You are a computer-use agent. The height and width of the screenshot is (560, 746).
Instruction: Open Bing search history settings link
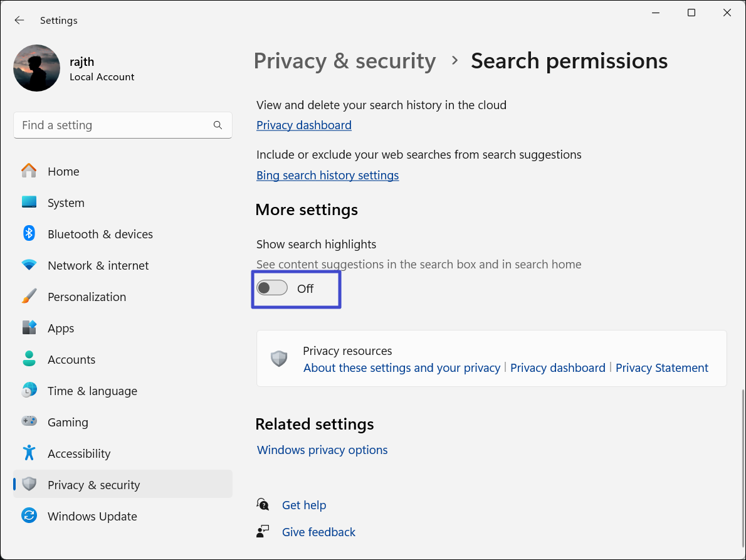coord(327,176)
